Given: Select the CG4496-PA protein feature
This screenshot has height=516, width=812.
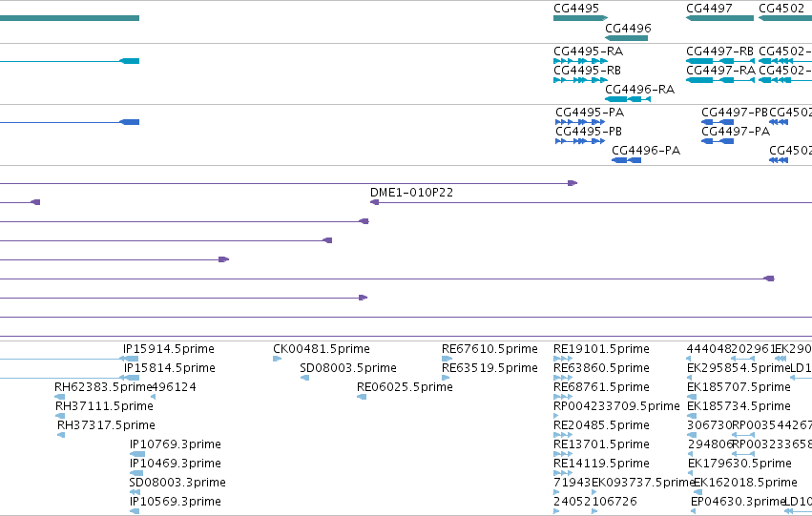Looking at the screenshot, I should point(627,160).
